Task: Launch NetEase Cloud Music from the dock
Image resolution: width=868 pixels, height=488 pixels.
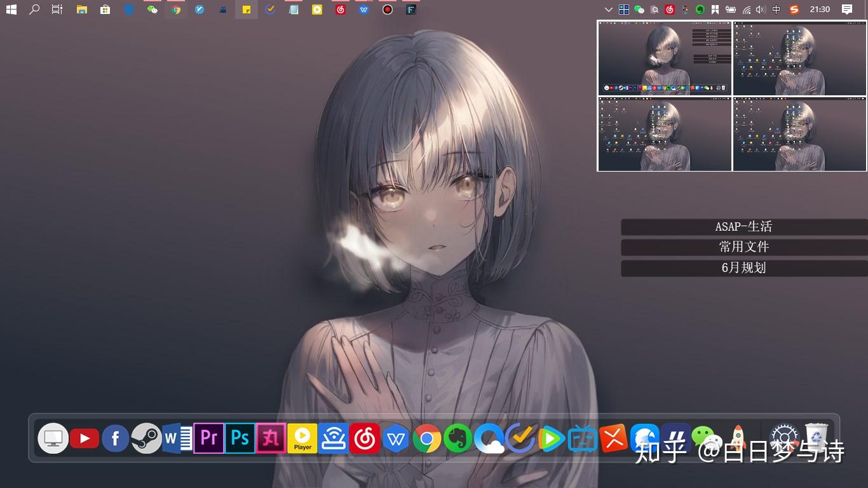Action: pyautogui.click(x=365, y=438)
